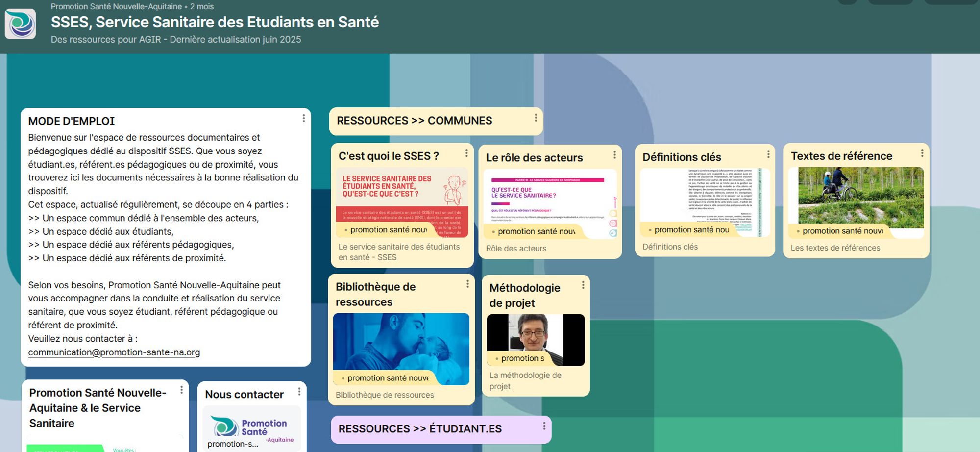The width and height of the screenshot is (980, 452).
Task: Click the caption Rôle des acteurs
Action: click(516, 249)
